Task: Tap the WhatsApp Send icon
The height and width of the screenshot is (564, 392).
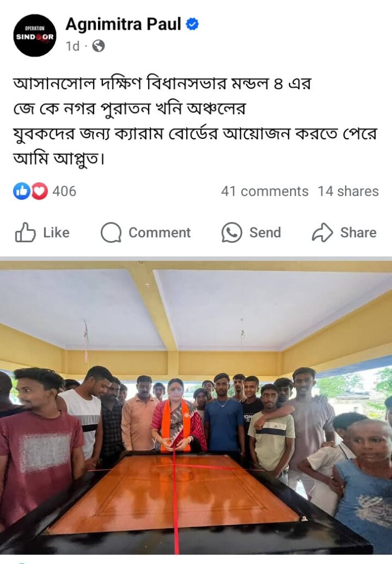Action: (x=232, y=232)
